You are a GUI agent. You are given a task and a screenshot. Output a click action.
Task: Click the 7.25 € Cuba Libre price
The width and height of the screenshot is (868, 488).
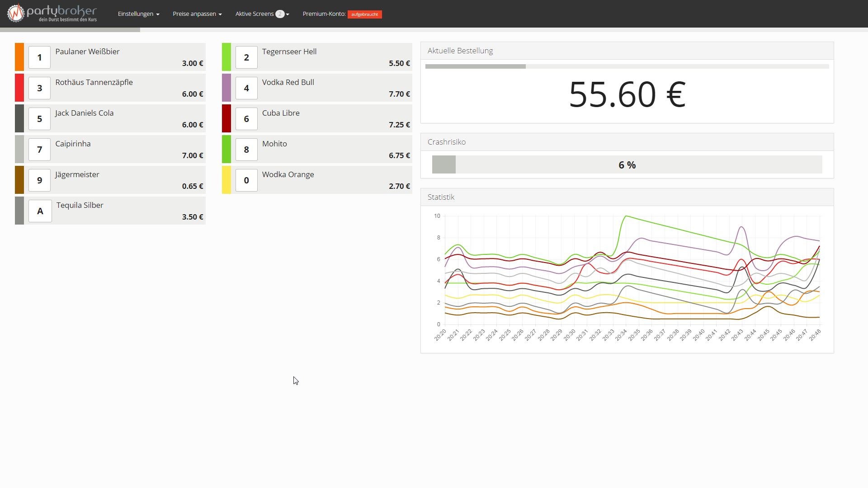click(x=399, y=125)
